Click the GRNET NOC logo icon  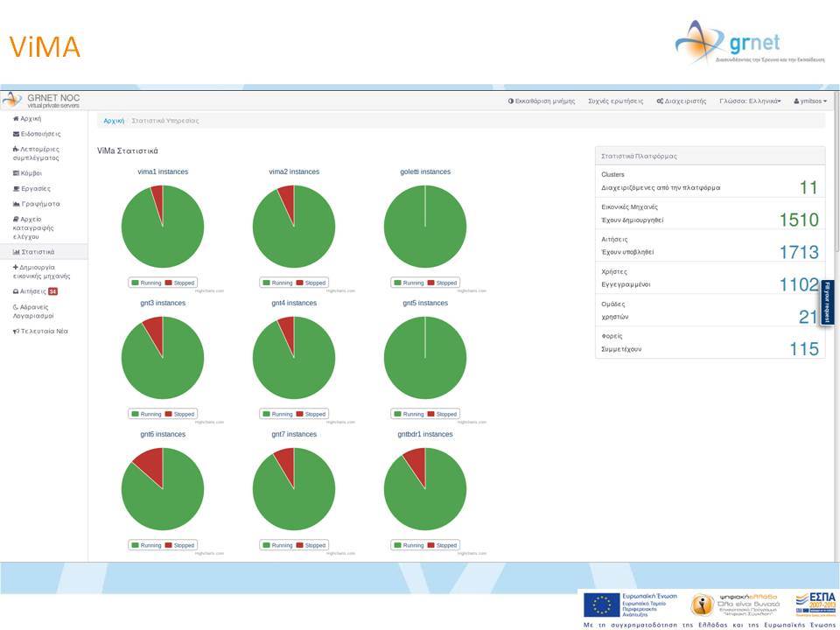click(12, 100)
